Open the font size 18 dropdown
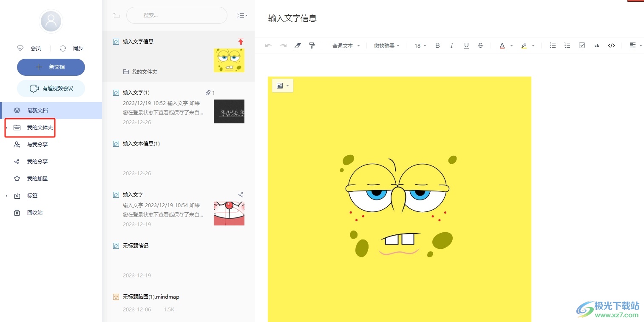Viewport: 644px width, 322px height. tap(420, 46)
